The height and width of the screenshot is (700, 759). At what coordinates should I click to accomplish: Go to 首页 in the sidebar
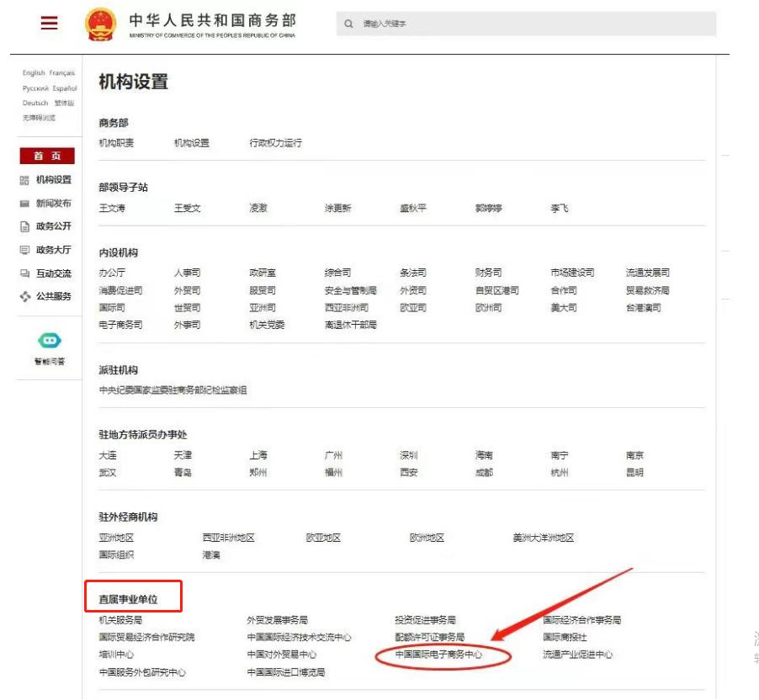pyautogui.click(x=48, y=155)
